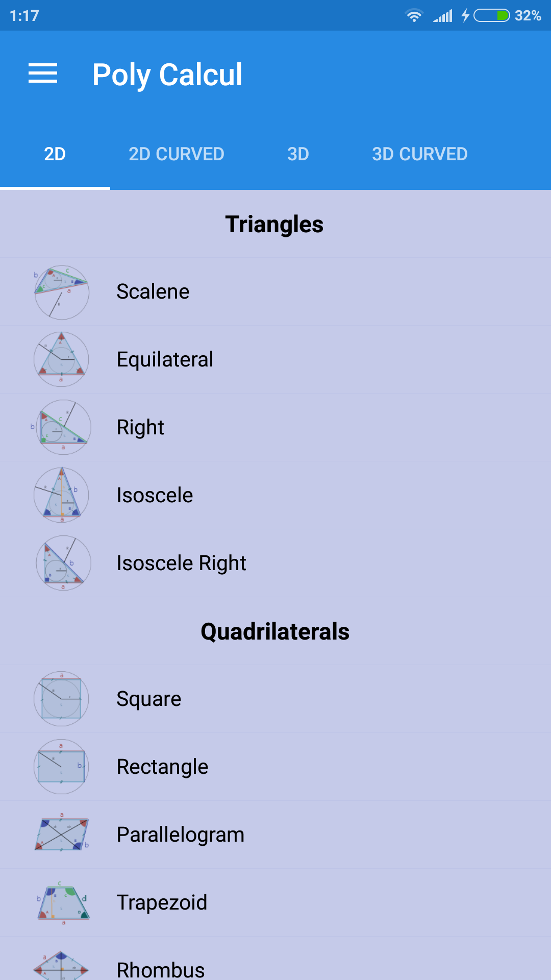Tap the Right triangle diagram icon
The height and width of the screenshot is (980, 551).
point(61,427)
